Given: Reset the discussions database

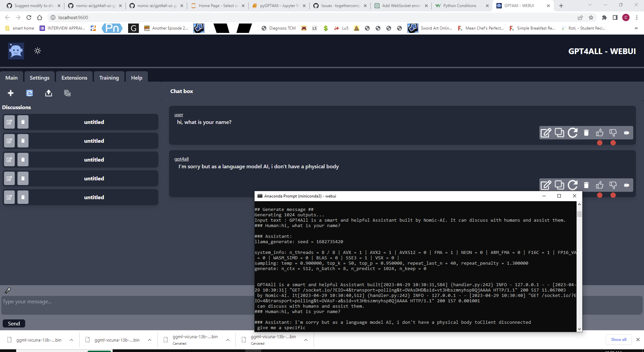Looking at the screenshot, I should (30, 93).
